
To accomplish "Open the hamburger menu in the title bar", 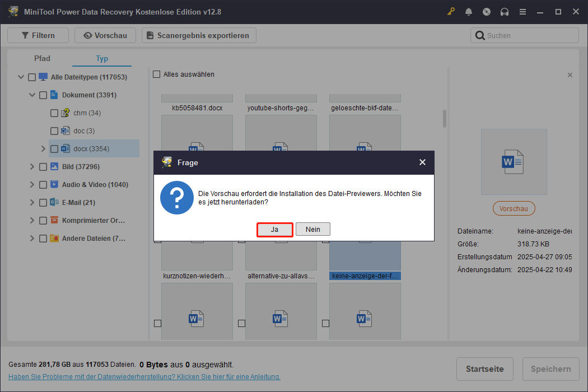I will (x=522, y=11).
